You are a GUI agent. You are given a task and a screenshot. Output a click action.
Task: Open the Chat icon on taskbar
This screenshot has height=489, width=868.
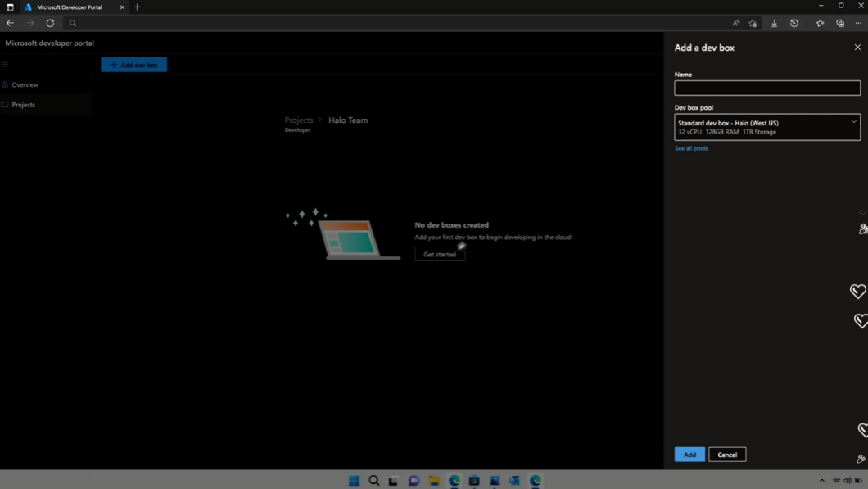tap(414, 481)
